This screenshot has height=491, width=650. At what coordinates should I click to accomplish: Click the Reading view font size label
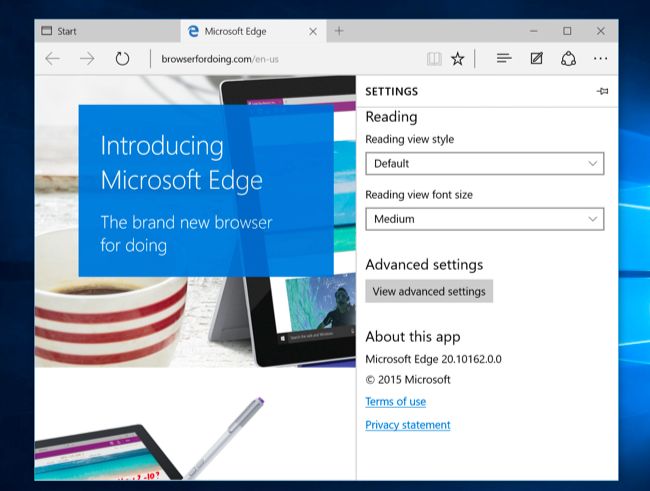(x=419, y=195)
